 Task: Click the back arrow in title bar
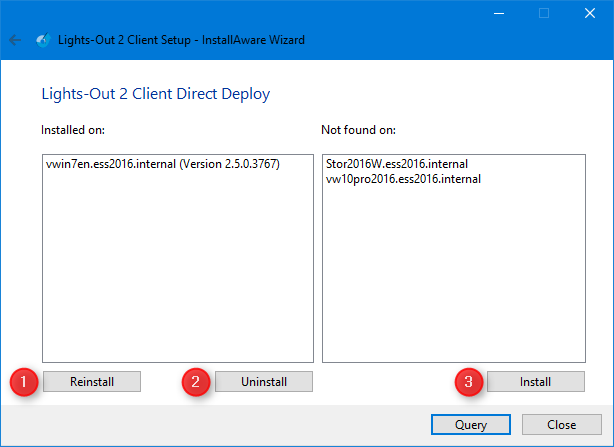pyautogui.click(x=15, y=40)
